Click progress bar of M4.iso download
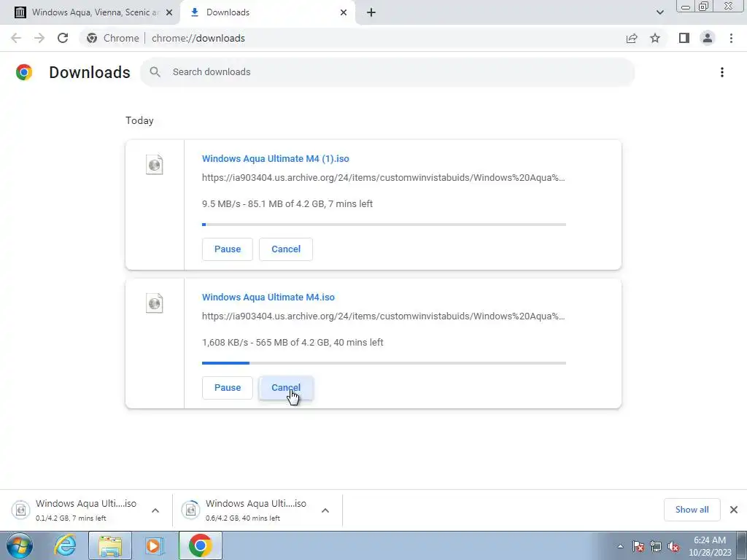 click(384, 363)
